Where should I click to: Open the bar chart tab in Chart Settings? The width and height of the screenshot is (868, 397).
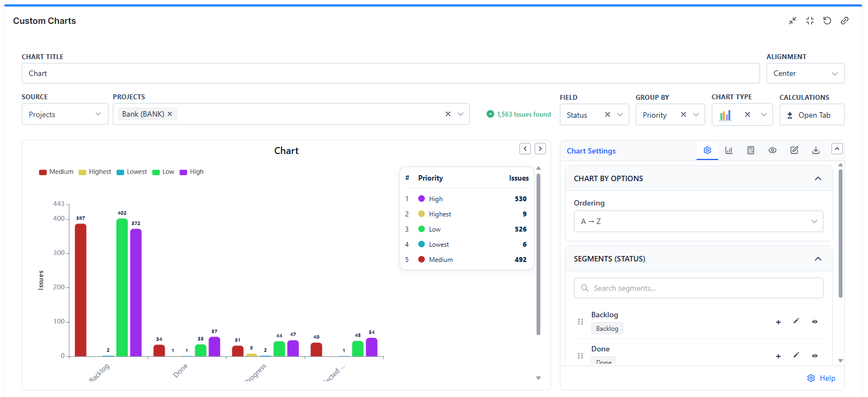729,150
